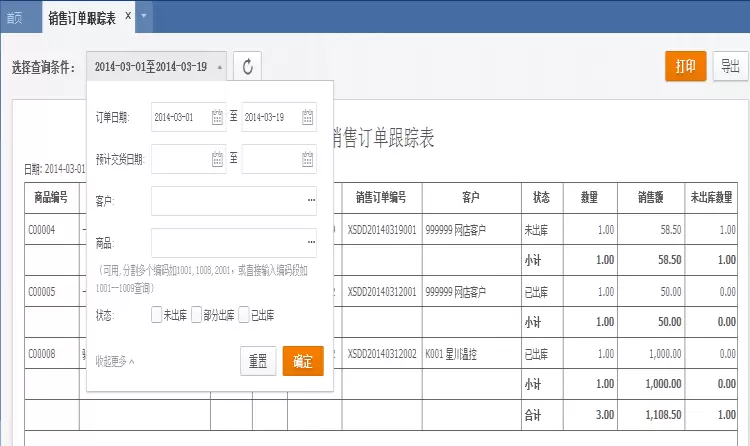Click the 状态 column header
Viewport: 750px width, 446px height.
[542, 197]
